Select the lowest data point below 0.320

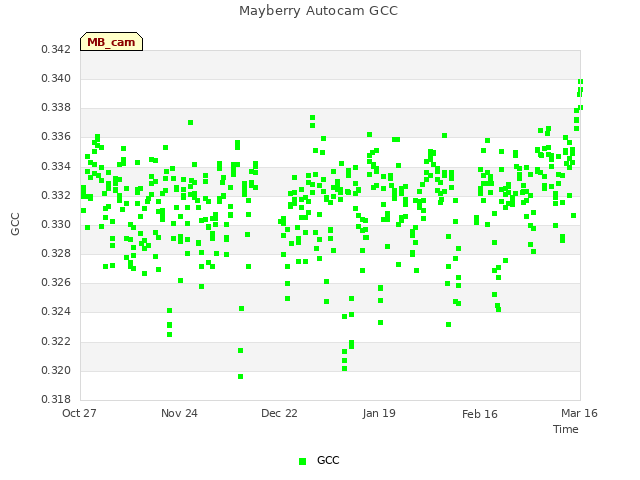[x=240, y=376]
